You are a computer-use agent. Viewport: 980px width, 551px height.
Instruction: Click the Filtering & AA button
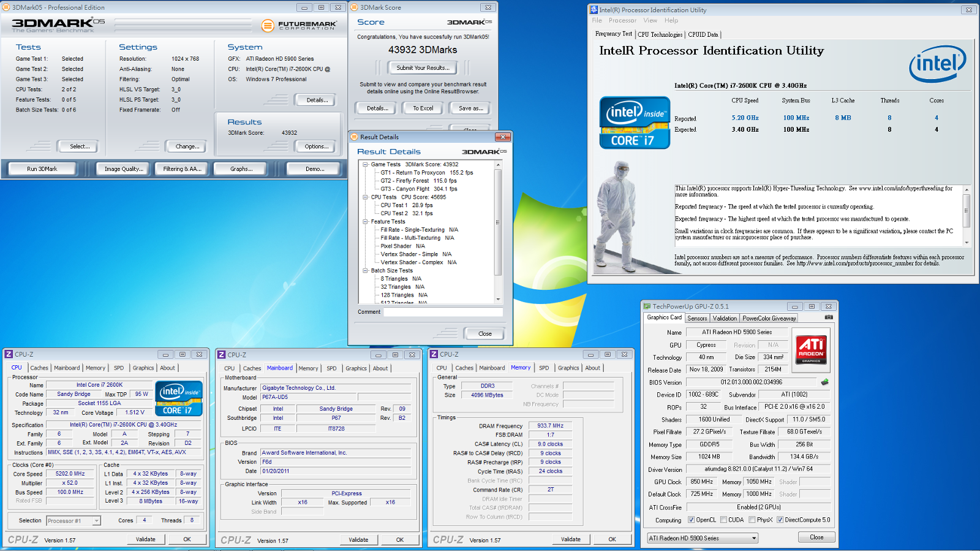pos(182,169)
